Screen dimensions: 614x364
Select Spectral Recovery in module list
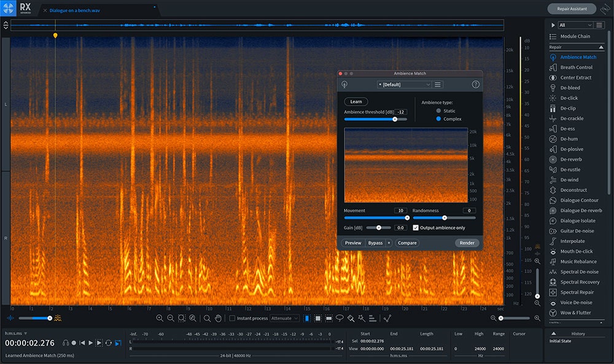click(580, 282)
